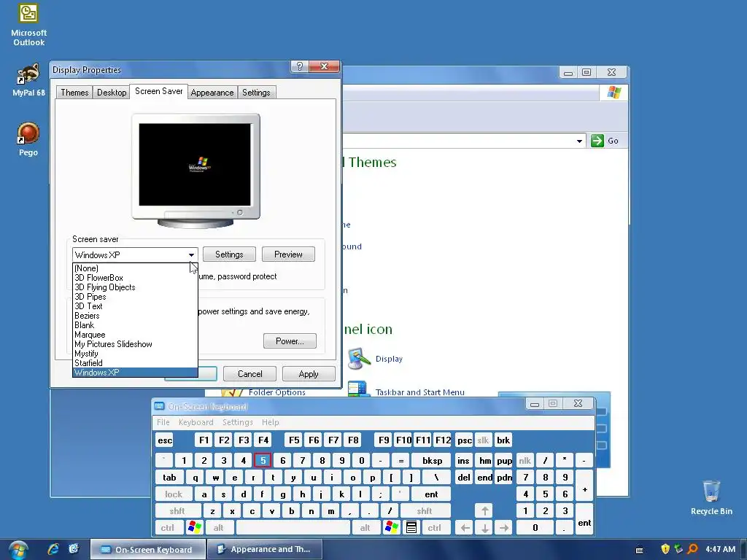Click the left arrow key
Viewport: 747px width, 560px height.
(465, 528)
